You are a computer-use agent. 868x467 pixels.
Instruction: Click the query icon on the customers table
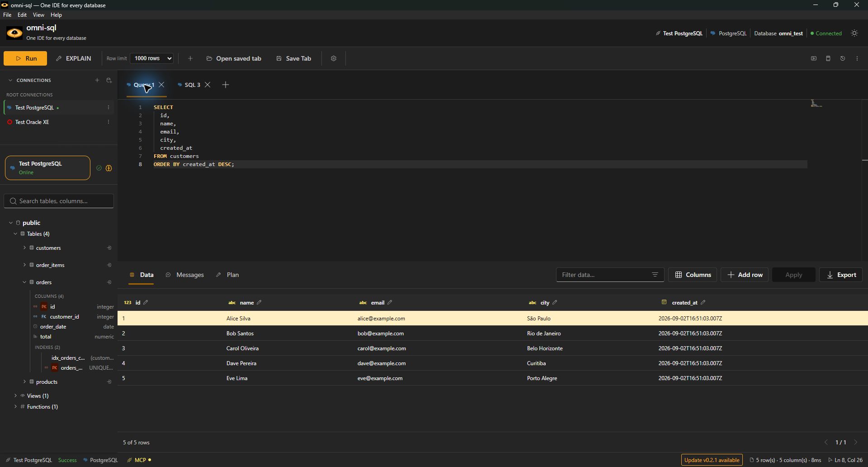109,248
